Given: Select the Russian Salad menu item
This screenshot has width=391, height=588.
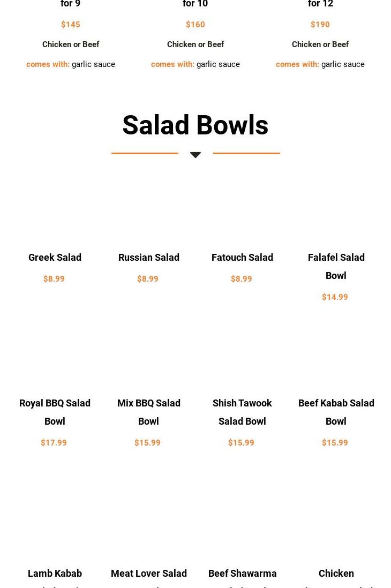Looking at the screenshot, I should click(148, 258).
